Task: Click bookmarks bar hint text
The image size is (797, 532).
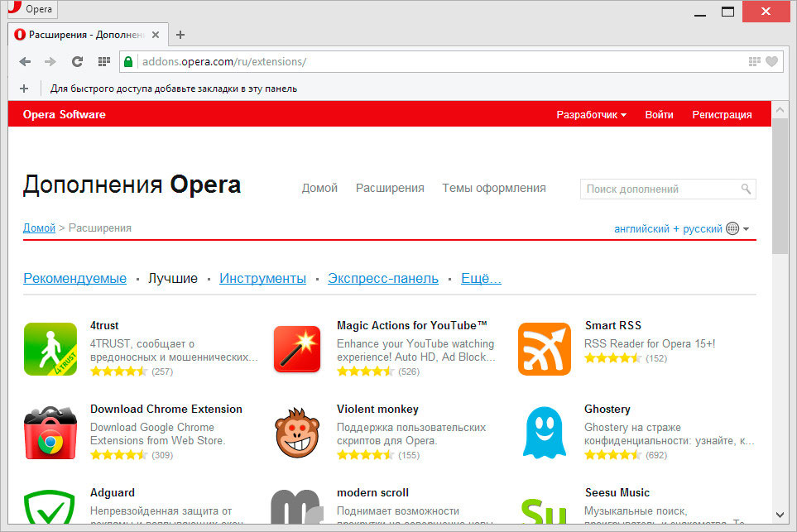Action: [x=173, y=89]
